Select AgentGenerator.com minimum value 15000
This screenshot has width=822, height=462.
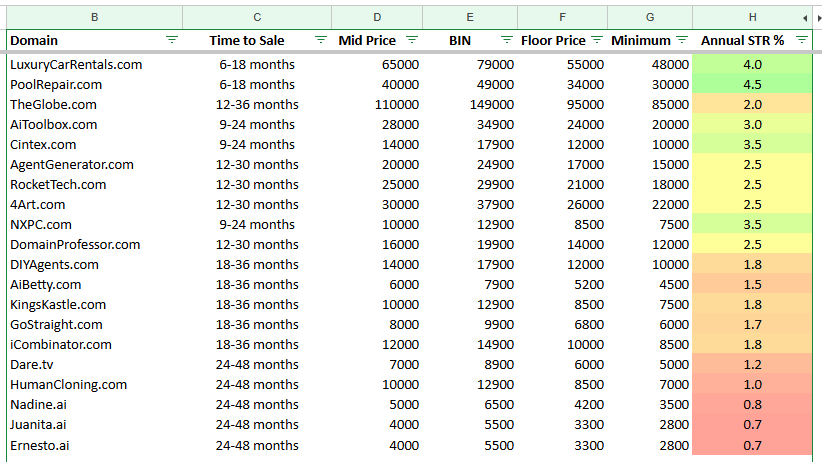coord(650,164)
